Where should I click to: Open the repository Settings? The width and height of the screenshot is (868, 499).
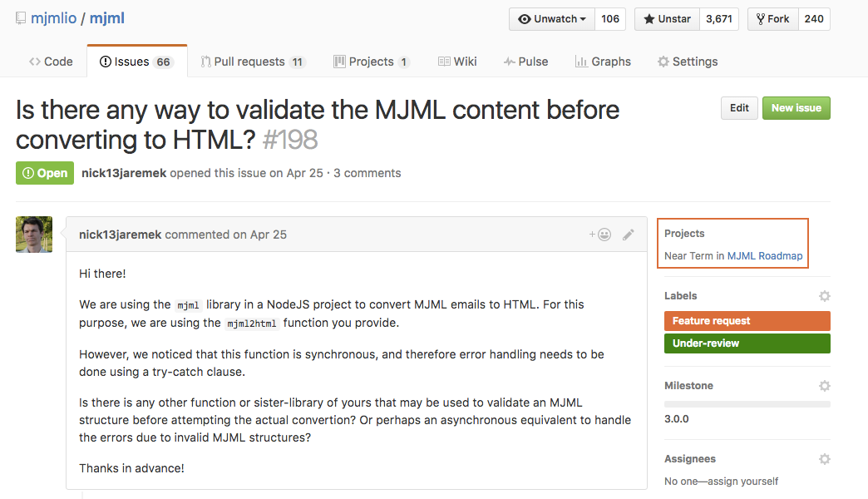point(687,61)
